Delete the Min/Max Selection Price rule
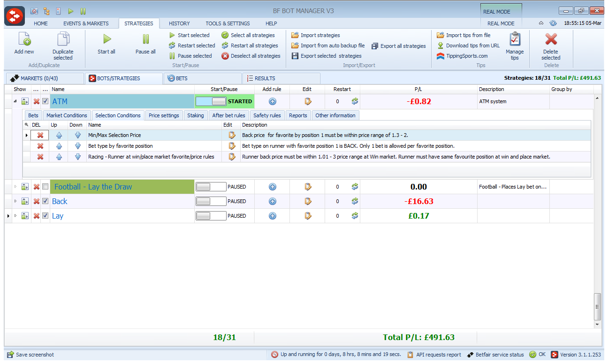The width and height of the screenshot is (608, 364). pyautogui.click(x=40, y=135)
